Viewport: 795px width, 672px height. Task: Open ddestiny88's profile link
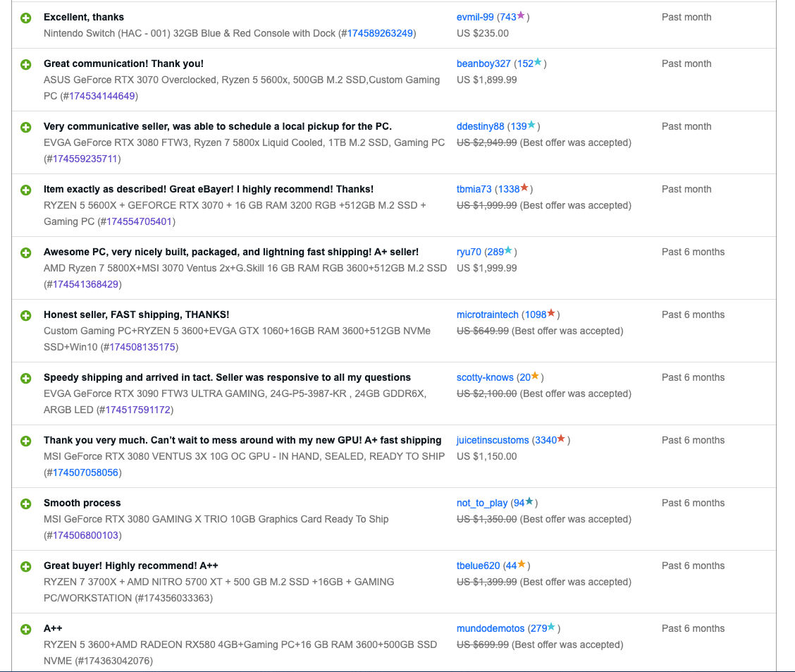481,126
